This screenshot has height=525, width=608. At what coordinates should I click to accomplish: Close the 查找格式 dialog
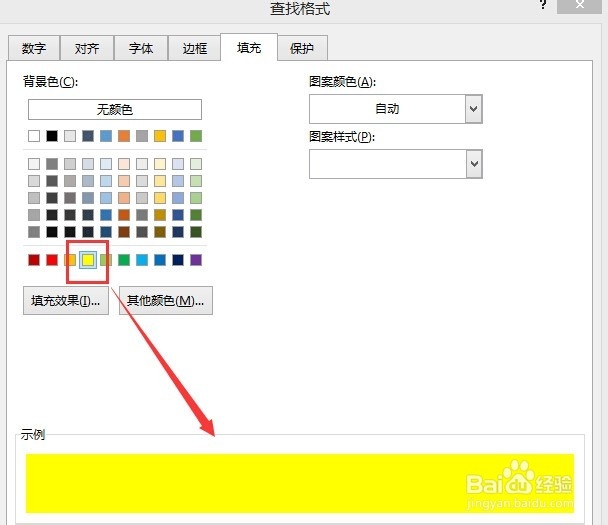(x=579, y=5)
